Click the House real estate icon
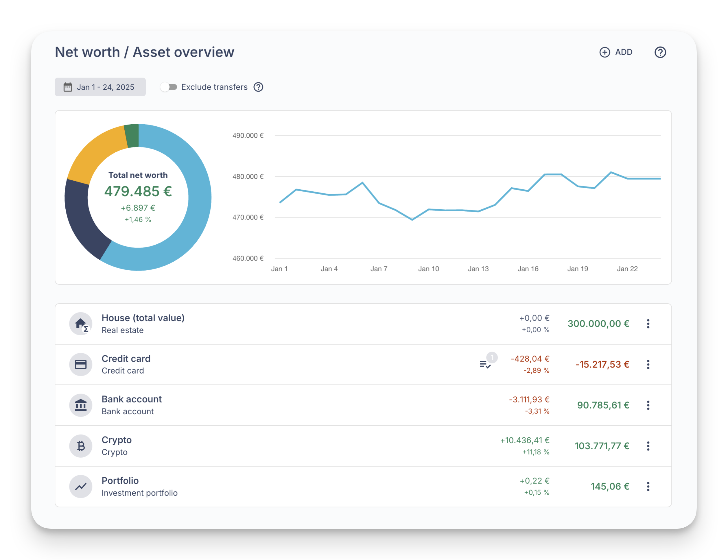The image size is (728, 560). click(81, 324)
